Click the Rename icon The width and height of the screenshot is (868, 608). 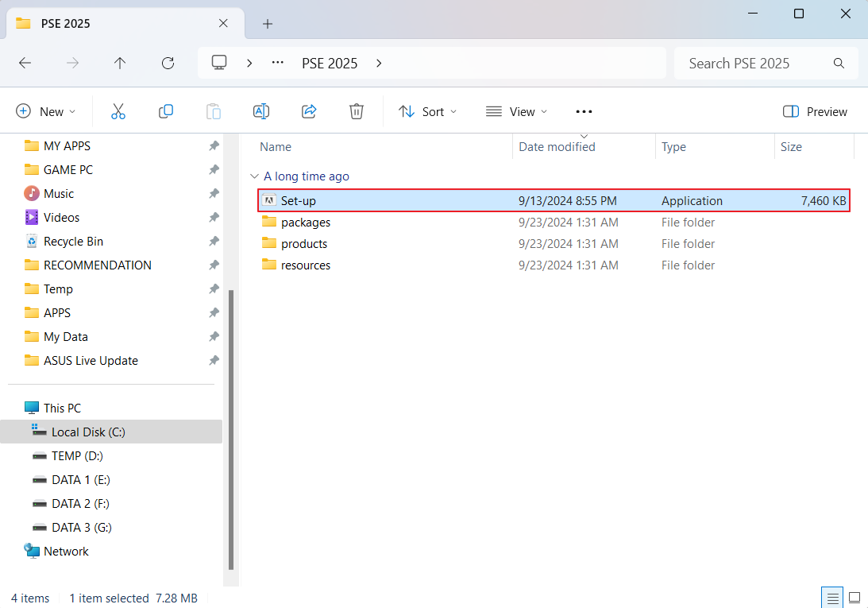pyautogui.click(x=260, y=111)
